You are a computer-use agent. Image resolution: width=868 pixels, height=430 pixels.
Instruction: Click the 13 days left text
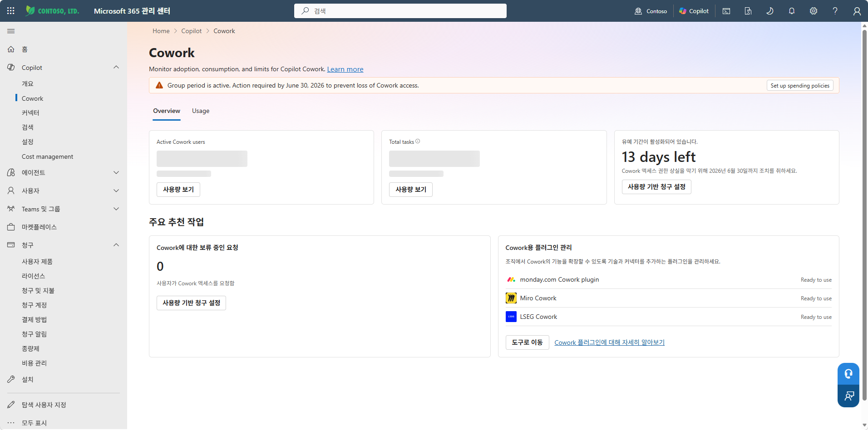659,157
